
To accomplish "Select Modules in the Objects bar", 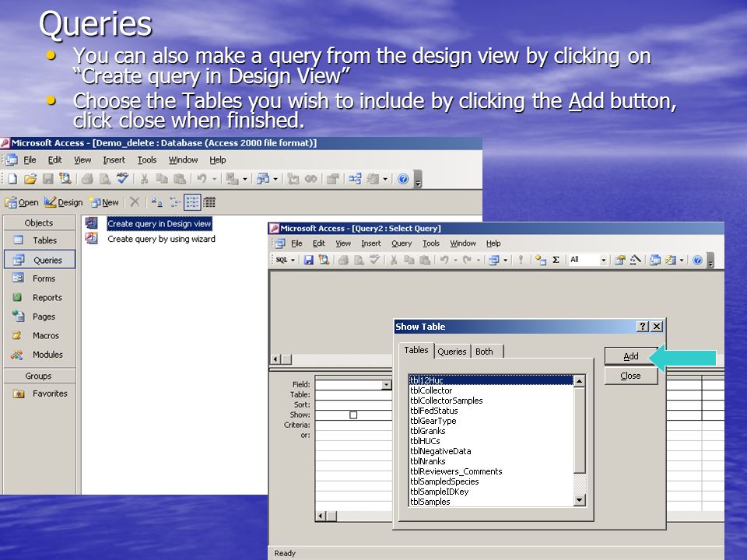I will [40, 355].
